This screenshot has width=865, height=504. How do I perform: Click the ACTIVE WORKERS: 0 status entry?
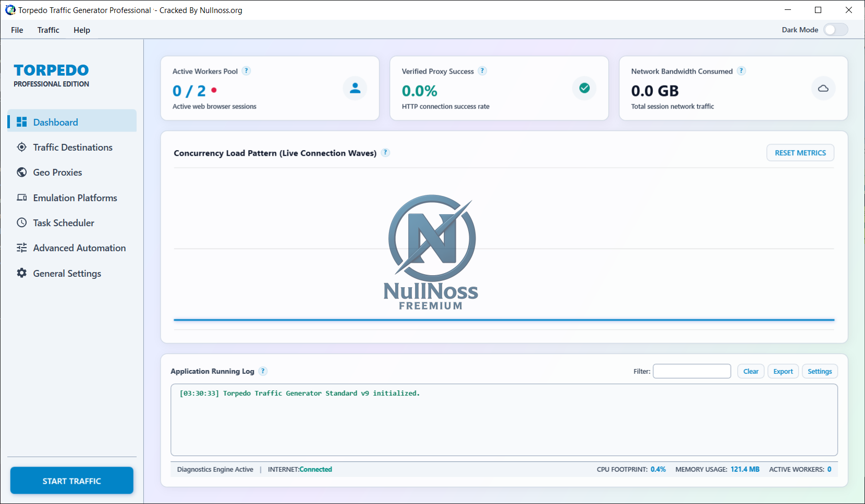pyautogui.click(x=800, y=470)
